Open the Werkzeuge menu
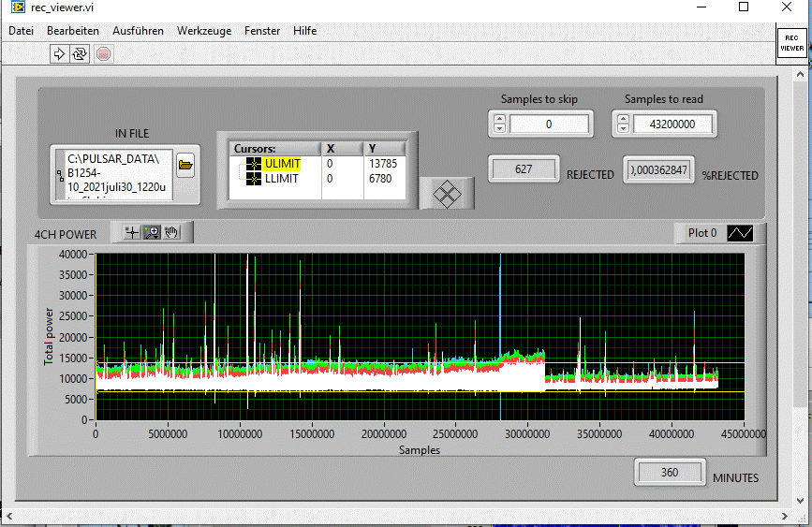Image resolution: width=812 pixels, height=527 pixels. coord(204,31)
